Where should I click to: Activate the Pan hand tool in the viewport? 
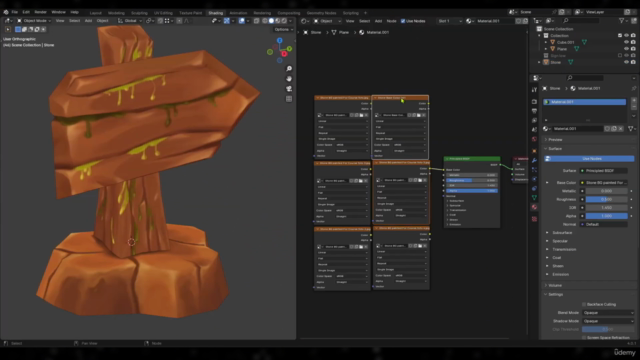(289, 79)
